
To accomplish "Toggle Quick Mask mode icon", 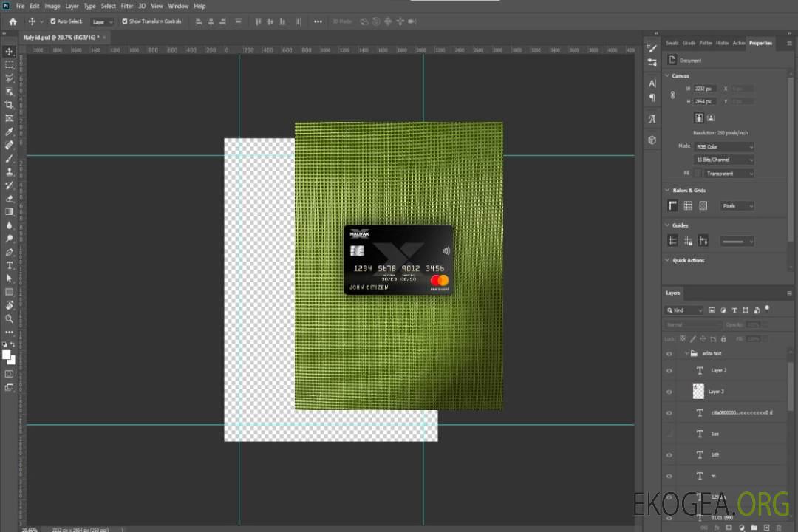I will (9, 374).
